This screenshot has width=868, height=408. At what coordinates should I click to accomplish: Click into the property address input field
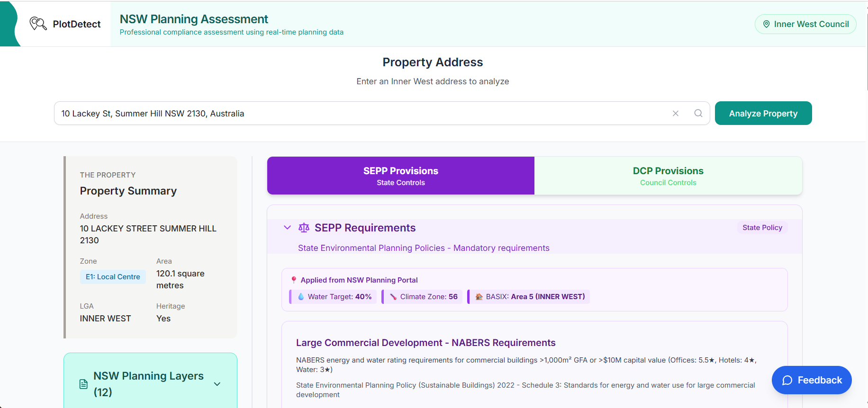(x=360, y=113)
